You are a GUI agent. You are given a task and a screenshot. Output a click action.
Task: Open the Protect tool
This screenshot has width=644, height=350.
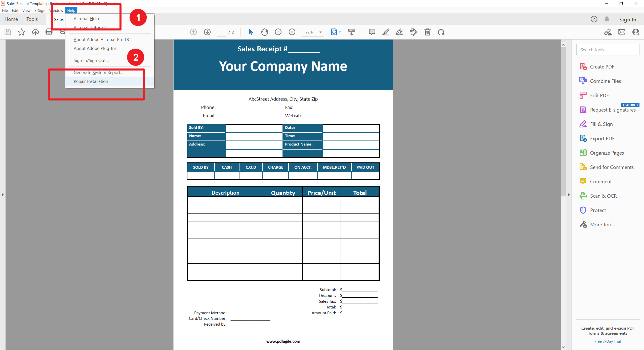pos(598,210)
